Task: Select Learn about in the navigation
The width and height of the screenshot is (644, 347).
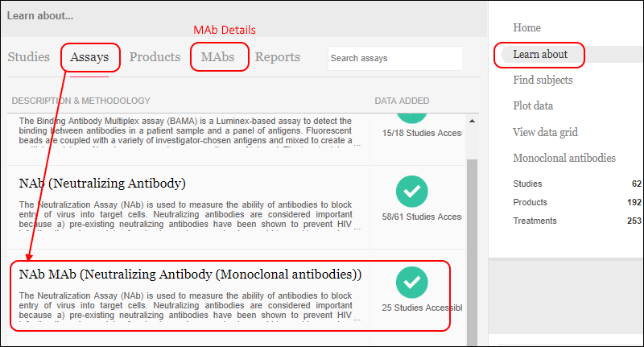Action: pos(540,54)
